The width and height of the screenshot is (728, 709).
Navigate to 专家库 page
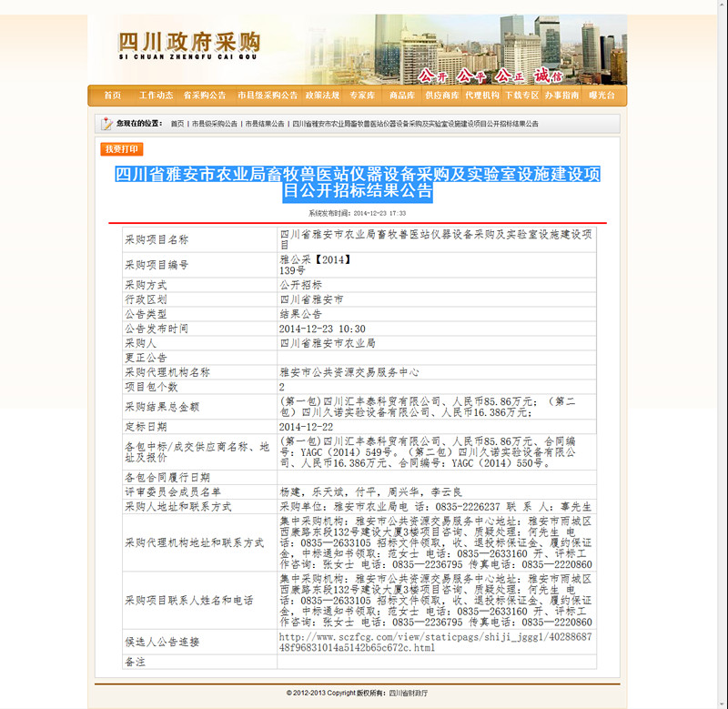tap(362, 96)
